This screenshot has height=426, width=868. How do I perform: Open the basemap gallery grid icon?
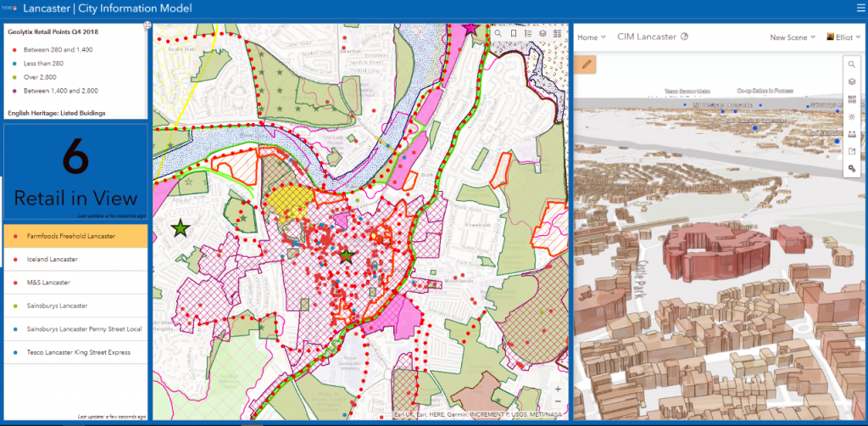557,33
